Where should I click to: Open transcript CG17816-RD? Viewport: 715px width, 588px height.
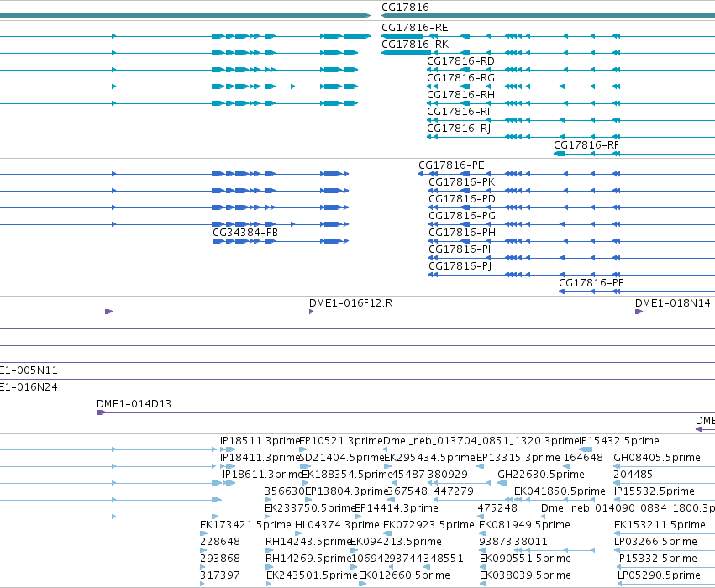click(460, 61)
